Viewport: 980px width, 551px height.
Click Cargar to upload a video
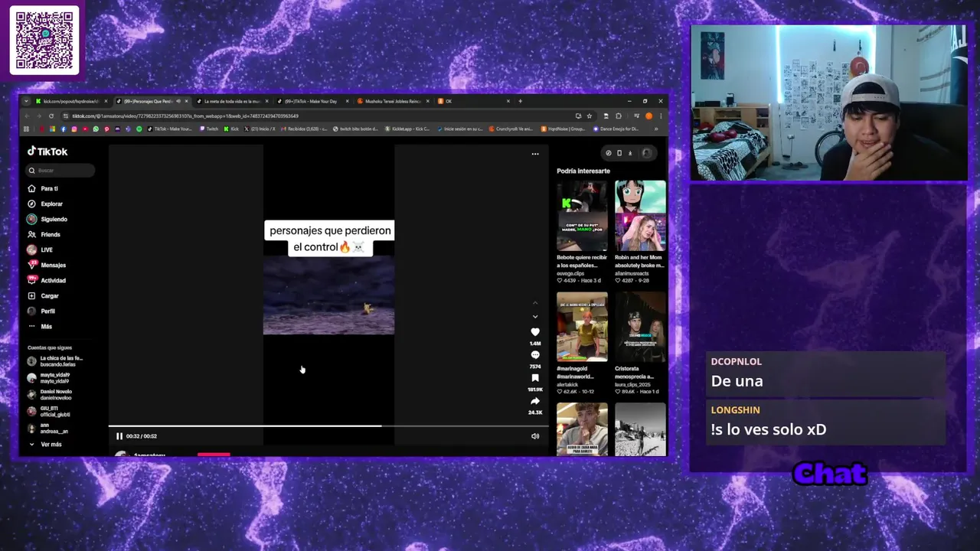[x=43, y=295]
